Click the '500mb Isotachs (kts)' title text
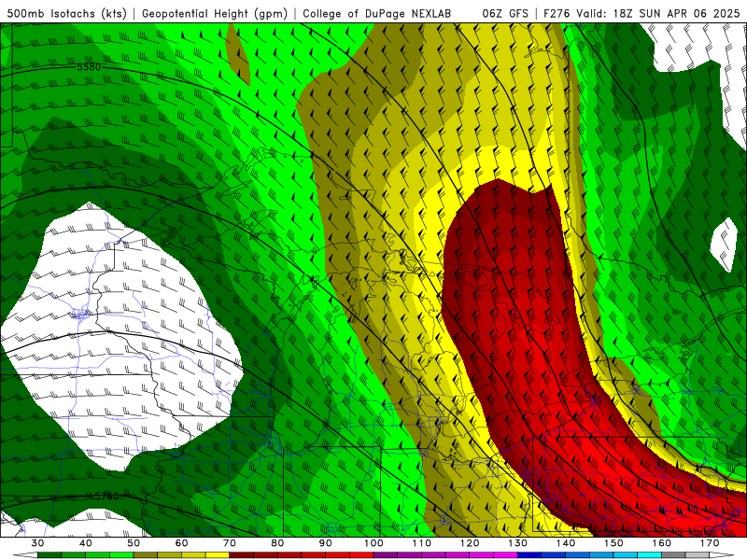The width and height of the screenshot is (747, 560). (66, 13)
